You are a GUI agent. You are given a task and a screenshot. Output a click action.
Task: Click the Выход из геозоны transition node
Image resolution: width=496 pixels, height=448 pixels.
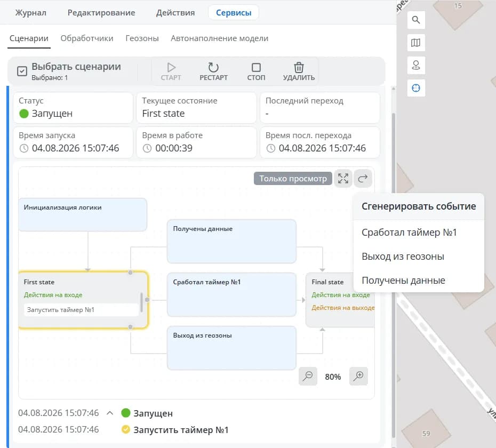231,348
